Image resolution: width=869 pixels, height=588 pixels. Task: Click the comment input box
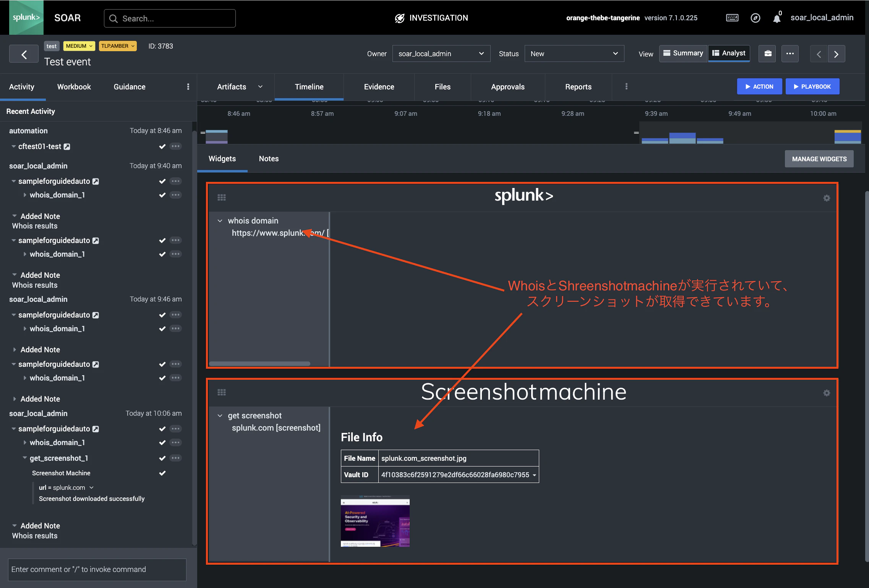click(x=97, y=569)
